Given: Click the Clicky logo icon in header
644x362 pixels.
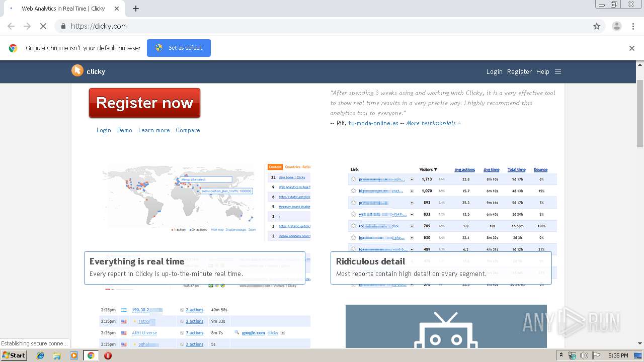Looking at the screenshot, I should (77, 71).
